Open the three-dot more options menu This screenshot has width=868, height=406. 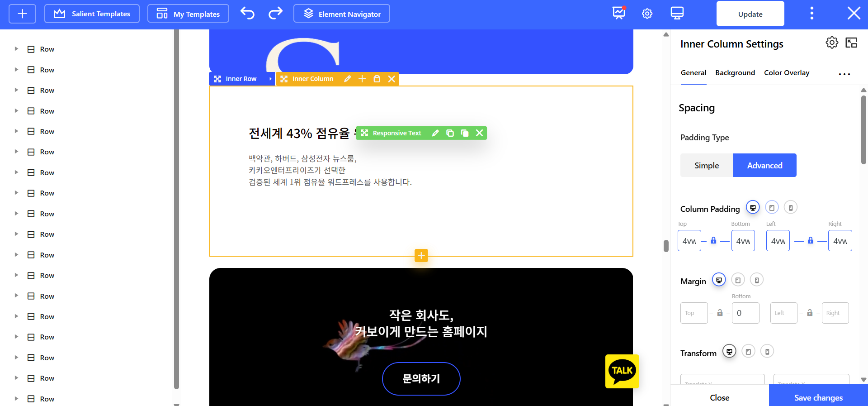pos(811,14)
